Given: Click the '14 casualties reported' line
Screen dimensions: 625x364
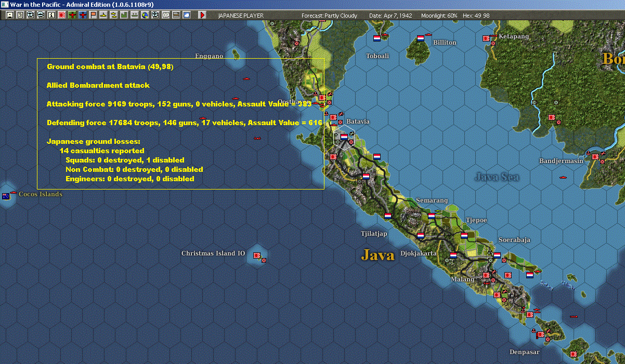Looking at the screenshot, I should click(x=102, y=151).
